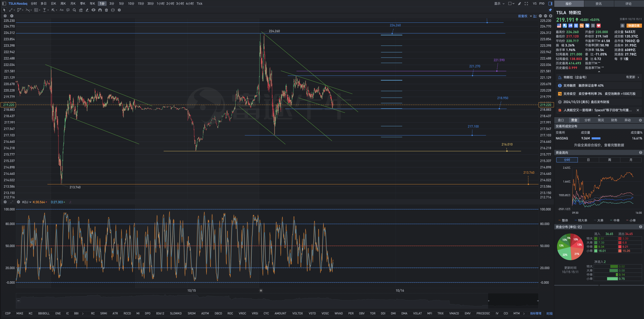Zoom in chart with plus circle
The height and width of the screenshot is (319, 644).
pos(551,16)
